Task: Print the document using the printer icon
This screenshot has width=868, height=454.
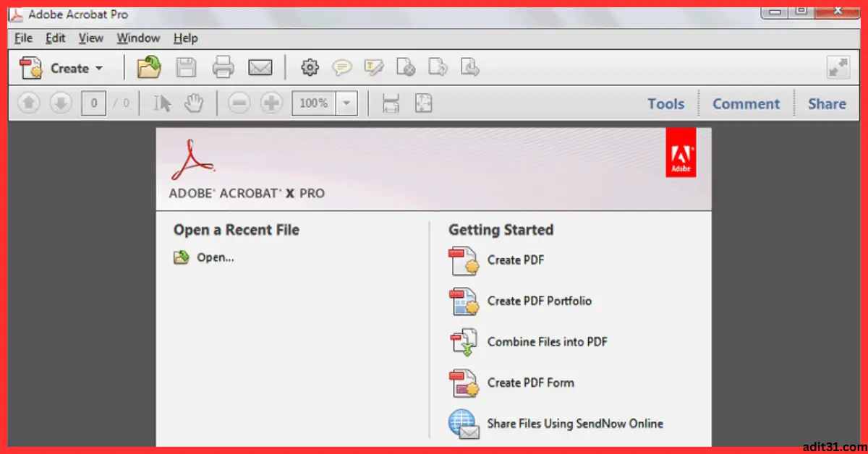Action: (x=223, y=67)
